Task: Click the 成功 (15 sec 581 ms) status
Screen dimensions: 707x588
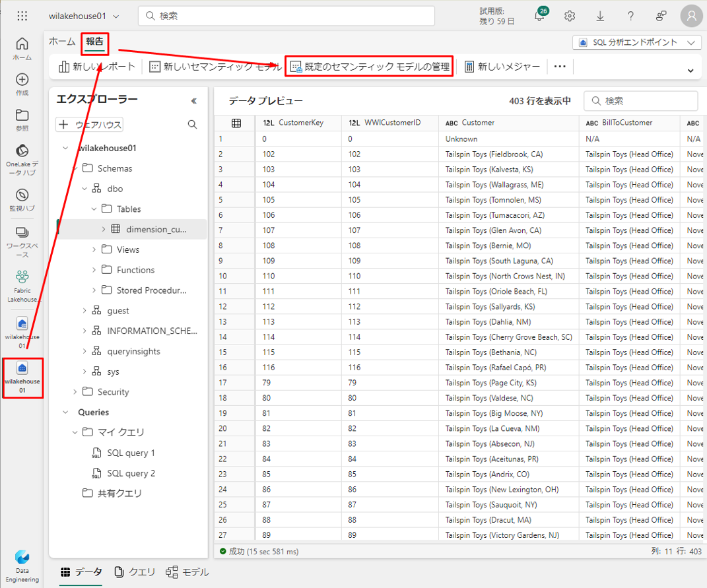Action: click(x=259, y=551)
